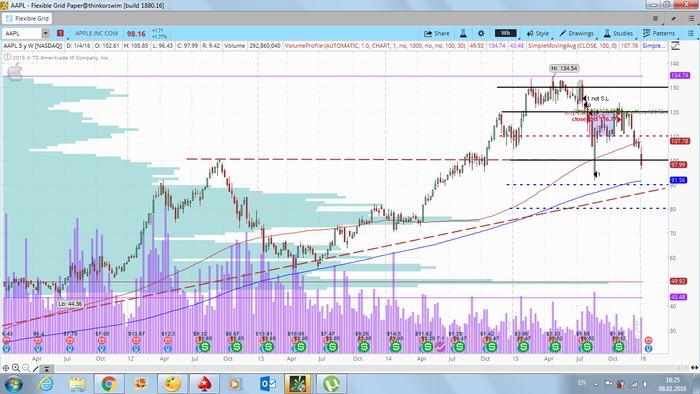Click the AAPL 5 y W [NASDAQ] label

click(x=33, y=46)
